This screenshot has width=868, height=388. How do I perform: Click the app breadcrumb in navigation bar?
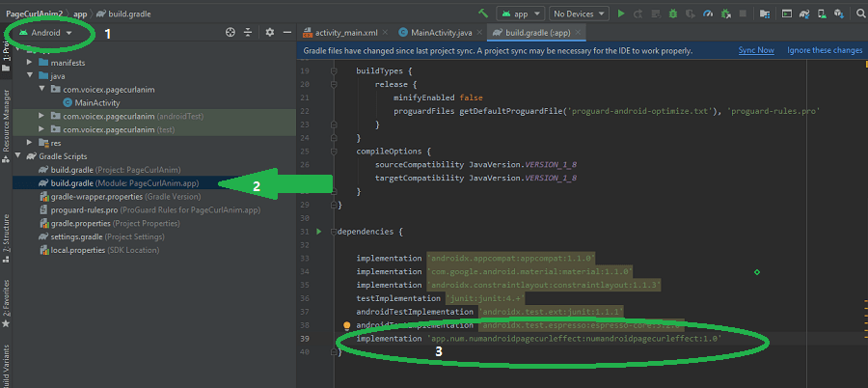coord(80,14)
